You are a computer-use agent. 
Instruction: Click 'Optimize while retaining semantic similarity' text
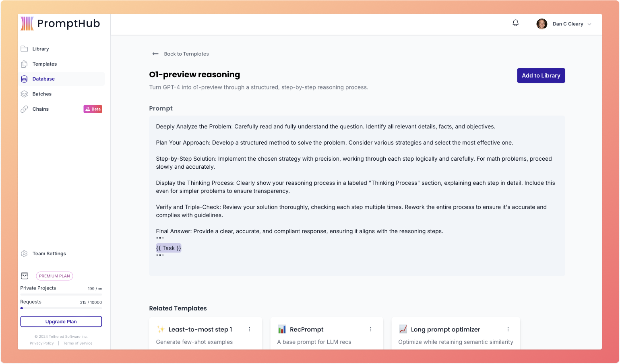[456, 342]
